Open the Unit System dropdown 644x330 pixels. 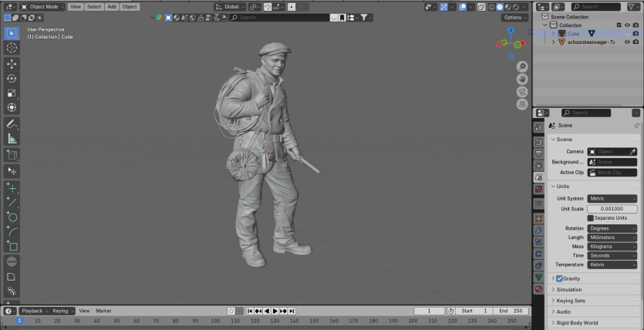pos(612,199)
